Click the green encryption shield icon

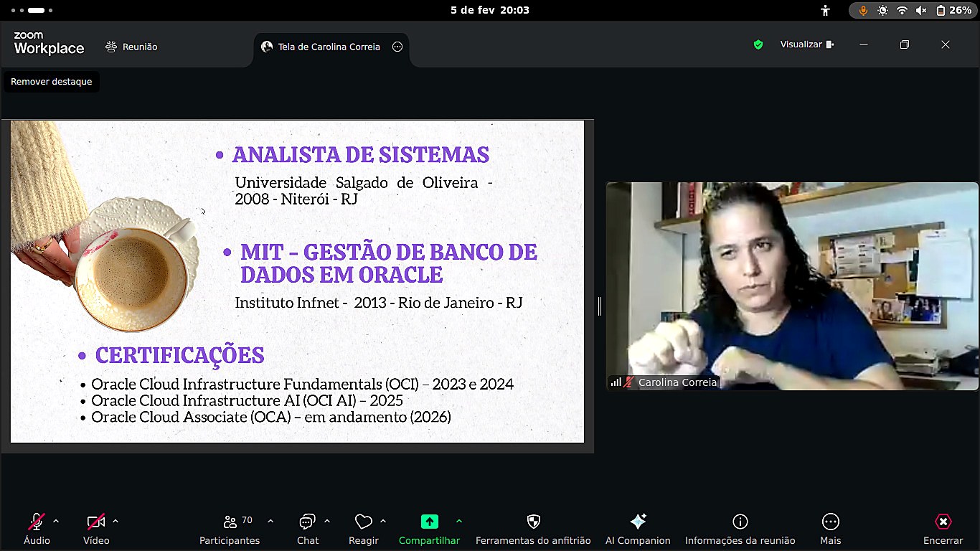[x=758, y=44]
